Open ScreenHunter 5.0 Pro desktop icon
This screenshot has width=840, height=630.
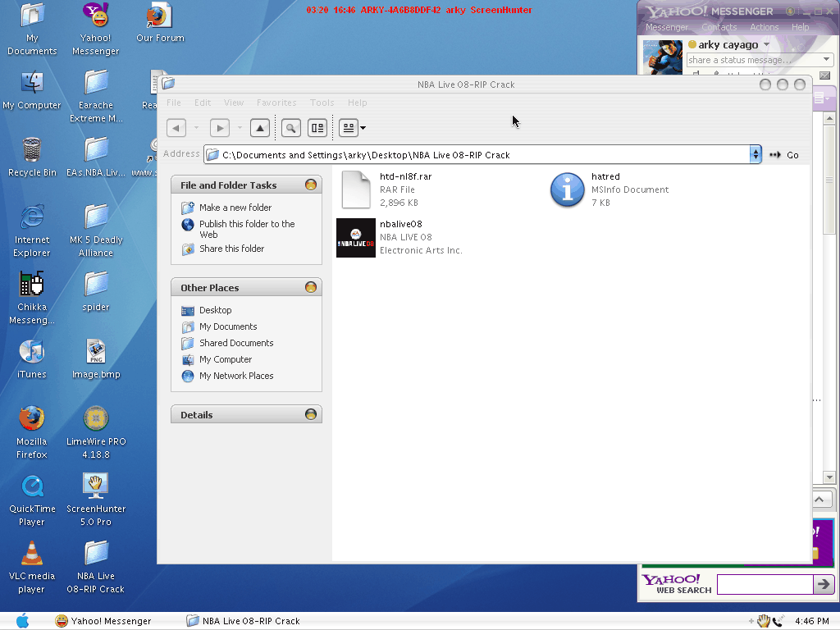coord(96,500)
